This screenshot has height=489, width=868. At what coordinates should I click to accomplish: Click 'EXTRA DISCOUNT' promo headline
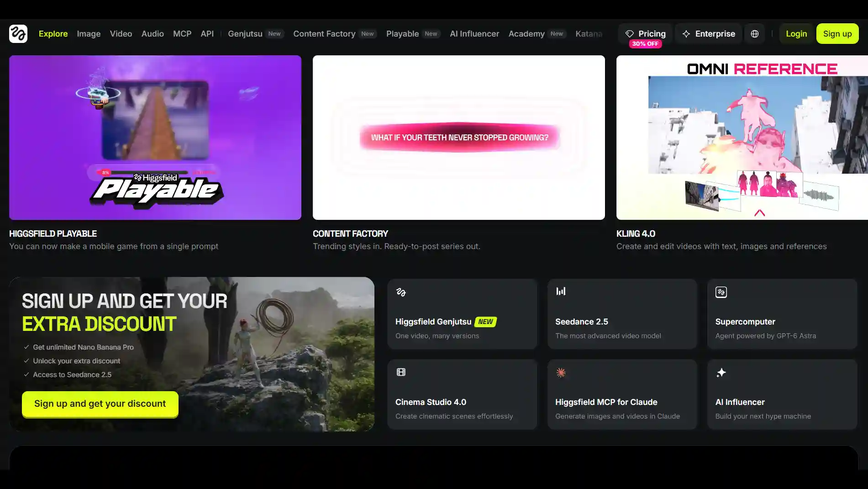pyautogui.click(x=99, y=324)
